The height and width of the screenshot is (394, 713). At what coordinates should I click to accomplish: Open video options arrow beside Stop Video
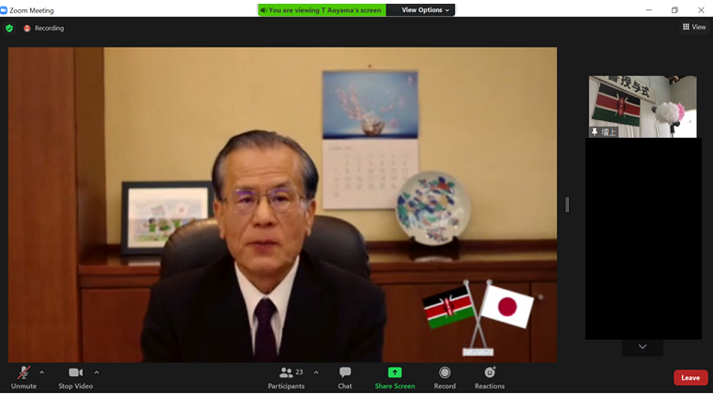click(96, 373)
